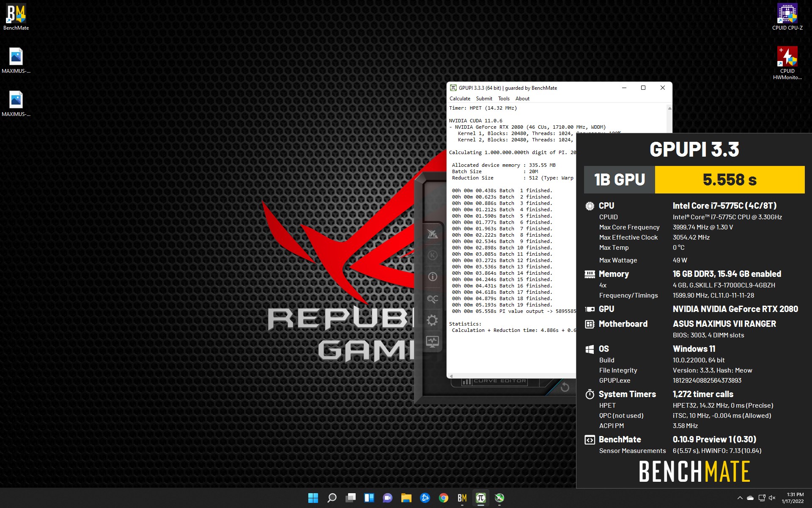Click the GPUPI vertical scrollbar up arrow
The width and height of the screenshot is (812, 508).
[669, 108]
